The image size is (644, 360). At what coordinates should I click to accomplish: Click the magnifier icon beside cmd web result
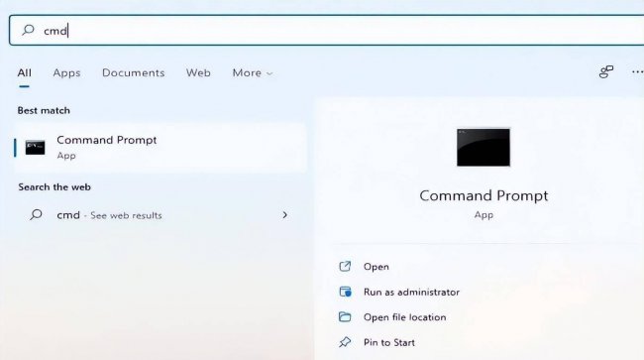pos(36,214)
